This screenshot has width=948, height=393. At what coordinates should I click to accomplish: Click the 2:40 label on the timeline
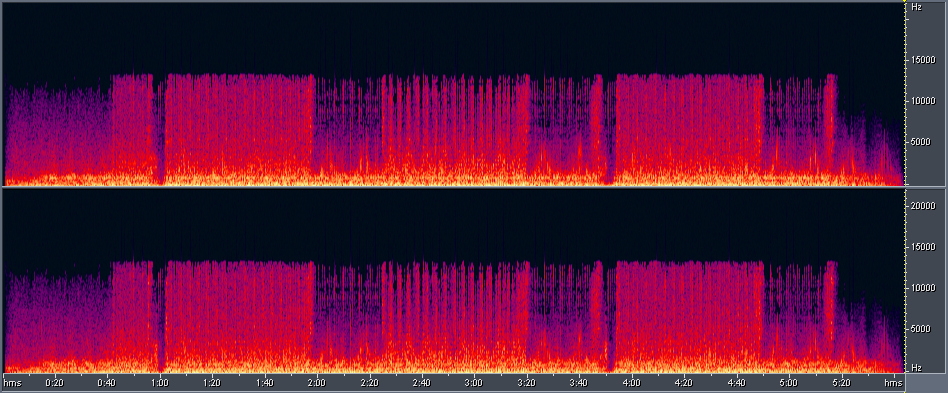(421, 383)
